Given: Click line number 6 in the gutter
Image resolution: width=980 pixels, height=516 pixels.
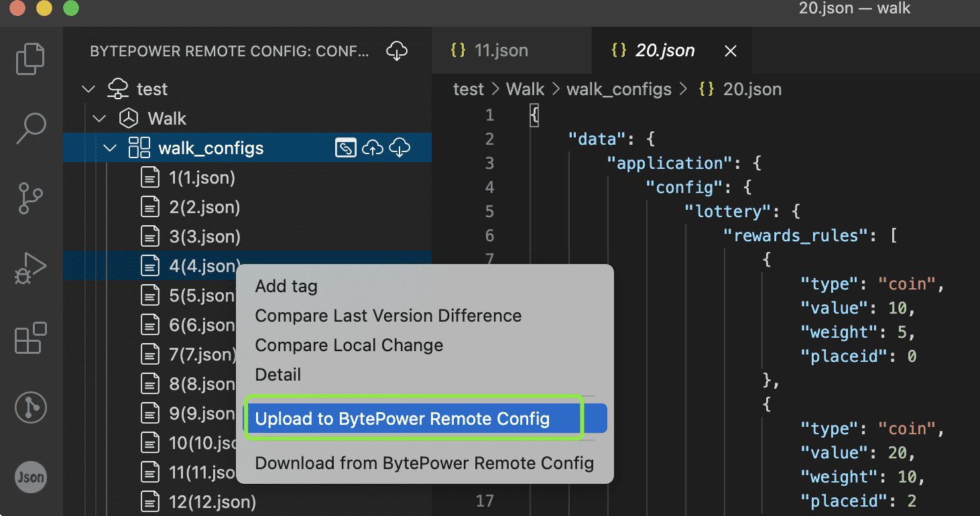Looking at the screenshot, I should pyautogui.click(x=489, y=236).
